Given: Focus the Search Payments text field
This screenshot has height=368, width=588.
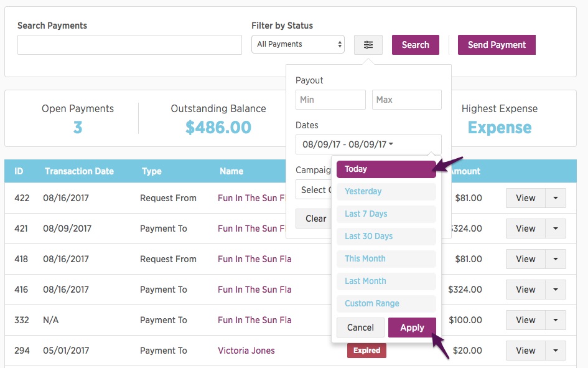Looking at the screenshot, I should coord(129,45).
